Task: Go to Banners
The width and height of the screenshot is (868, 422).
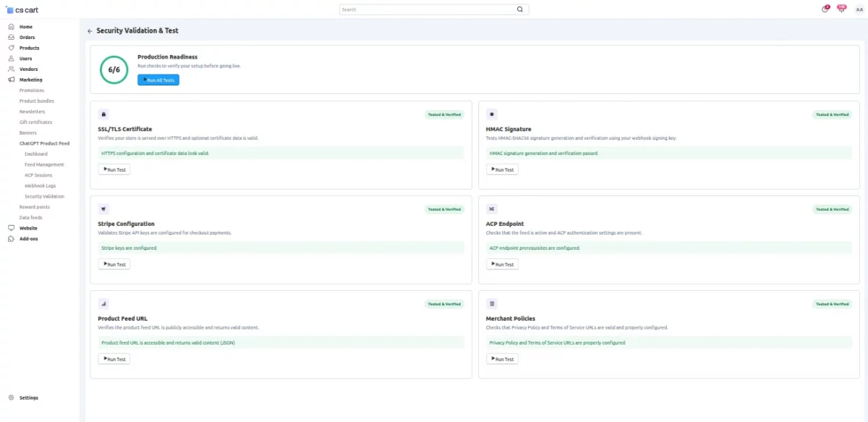Action: click(x=28, y=133)
